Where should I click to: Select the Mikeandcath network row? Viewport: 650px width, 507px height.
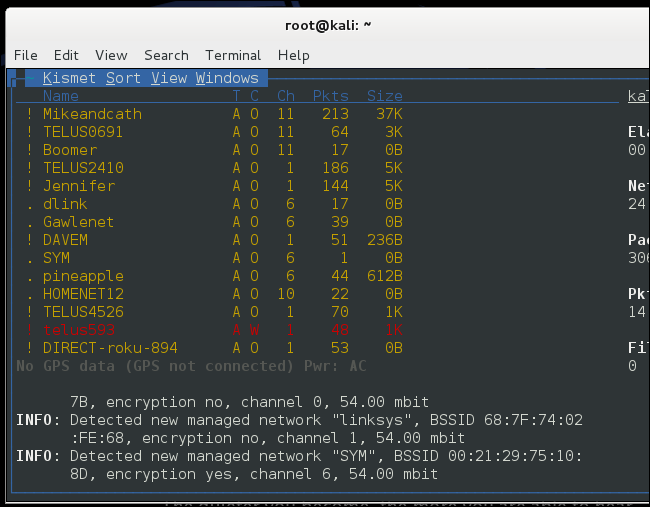[92, 114]
